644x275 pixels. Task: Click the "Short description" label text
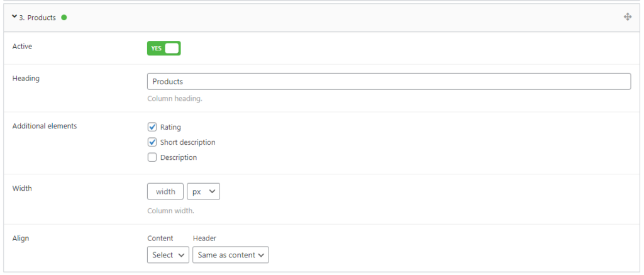tap(187, 142)
